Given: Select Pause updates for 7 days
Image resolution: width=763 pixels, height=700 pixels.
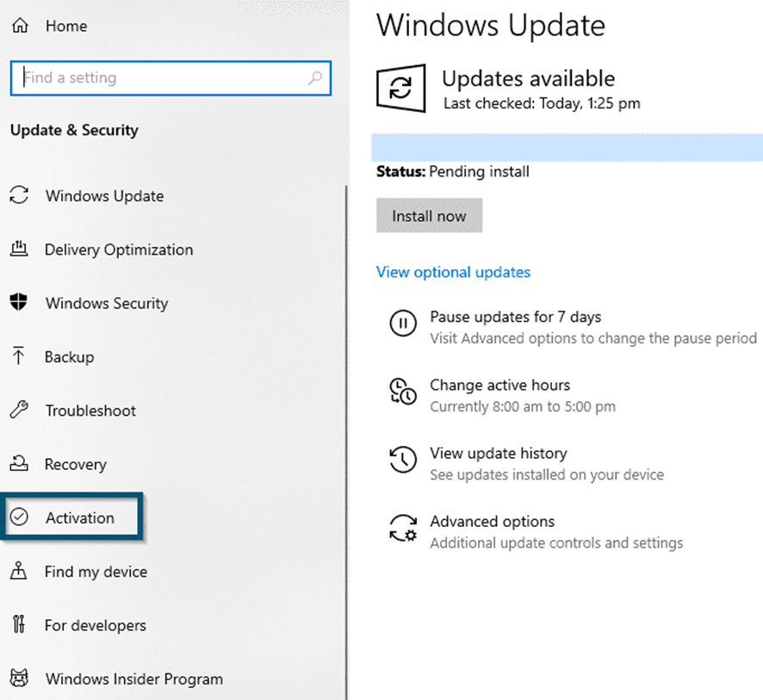Looking at the screenshot, I should click(515, 317).
